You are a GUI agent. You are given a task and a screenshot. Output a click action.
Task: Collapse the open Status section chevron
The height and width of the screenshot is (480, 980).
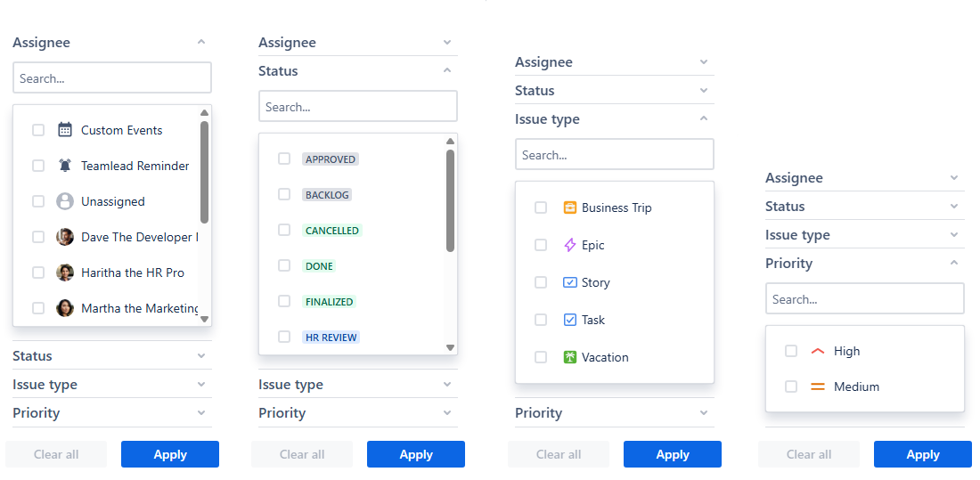[447, 71]
